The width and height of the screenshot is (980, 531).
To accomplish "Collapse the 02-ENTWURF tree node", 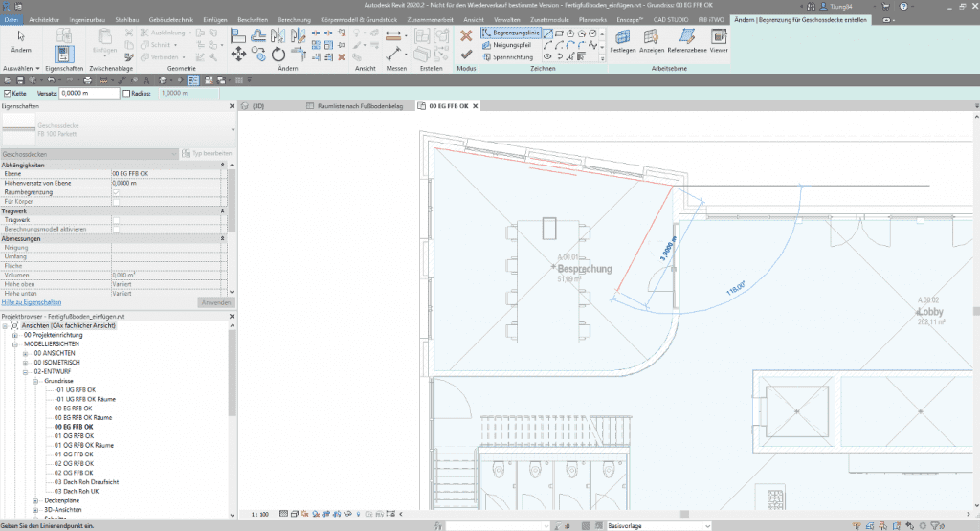I will 26,371.
